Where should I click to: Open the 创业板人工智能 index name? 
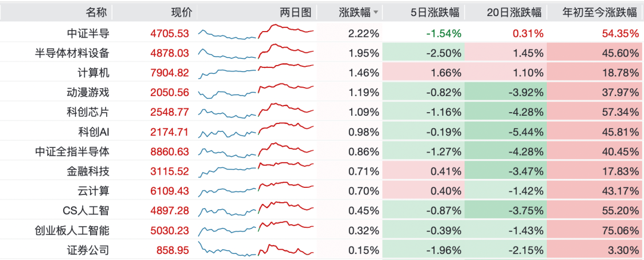pos(72,230)
